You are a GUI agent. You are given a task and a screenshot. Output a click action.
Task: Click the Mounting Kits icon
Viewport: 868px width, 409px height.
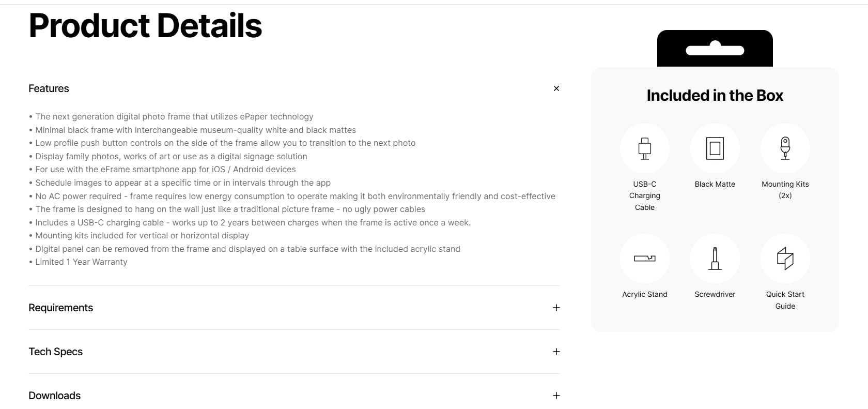[x=785, y=148]
